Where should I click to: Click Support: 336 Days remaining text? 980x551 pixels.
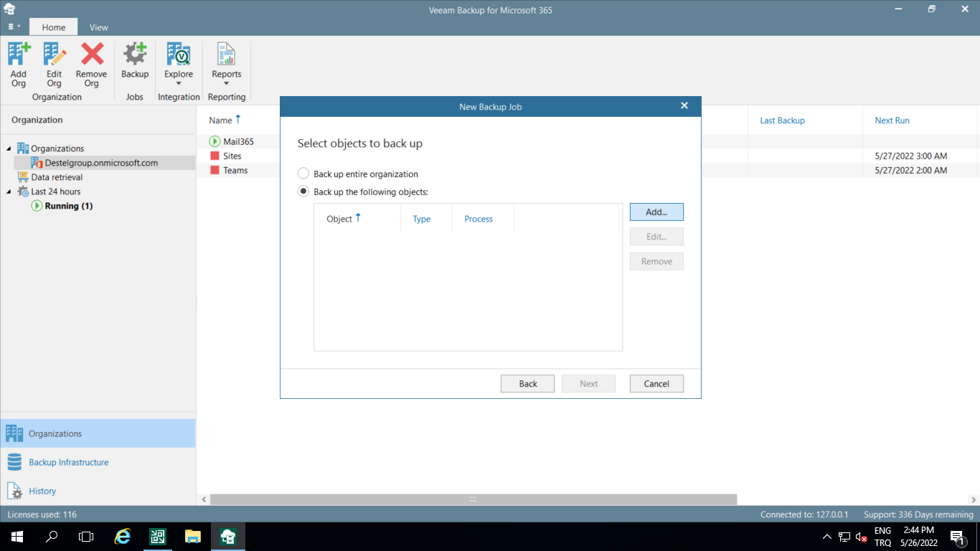pos(918,514)
